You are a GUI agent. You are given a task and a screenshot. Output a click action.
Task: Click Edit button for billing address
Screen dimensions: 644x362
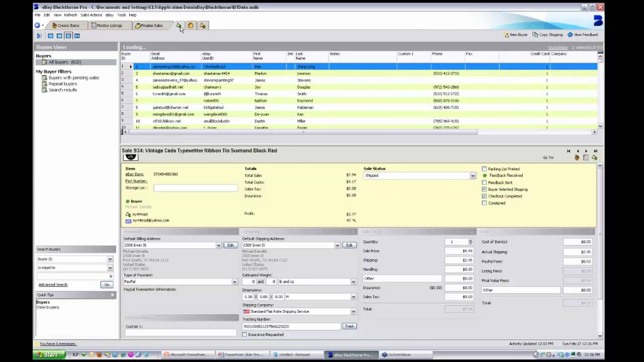click(230, 245)
